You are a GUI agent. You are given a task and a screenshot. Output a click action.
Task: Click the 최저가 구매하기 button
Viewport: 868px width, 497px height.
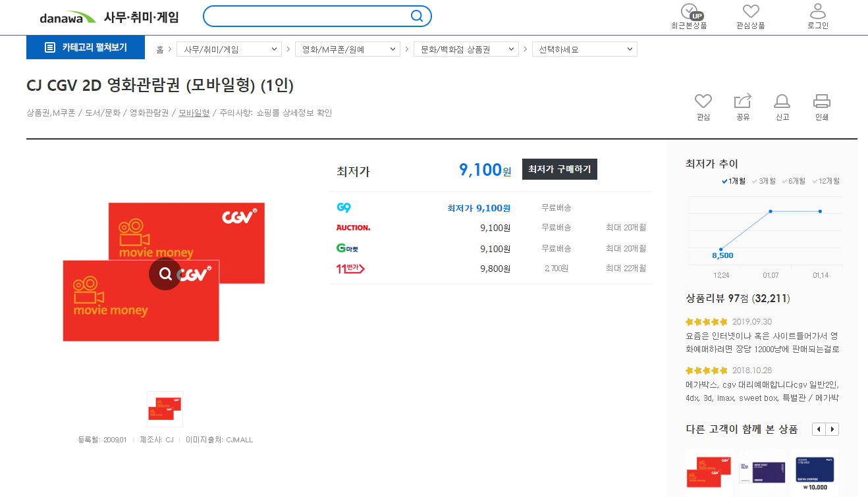click(x=560, y=169)
